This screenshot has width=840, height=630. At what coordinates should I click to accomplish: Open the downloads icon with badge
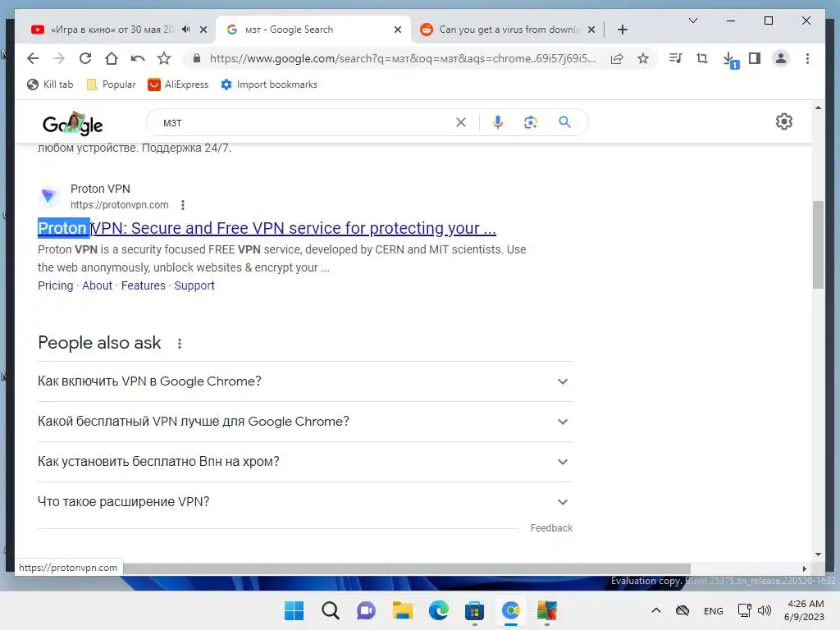coord(729,59)
